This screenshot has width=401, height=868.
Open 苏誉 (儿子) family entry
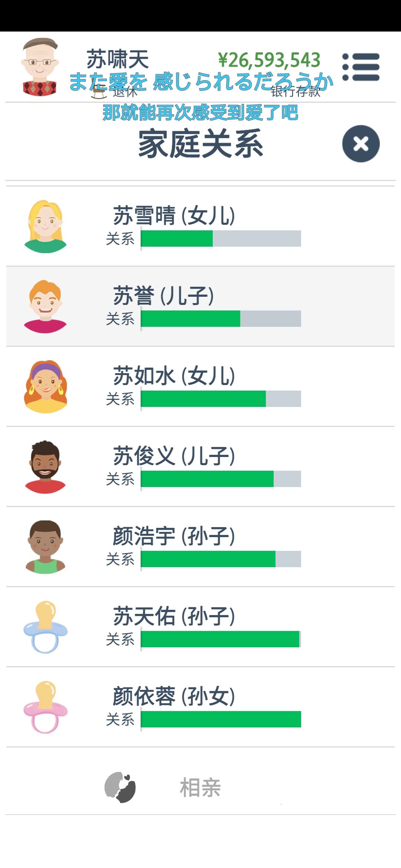200,306
